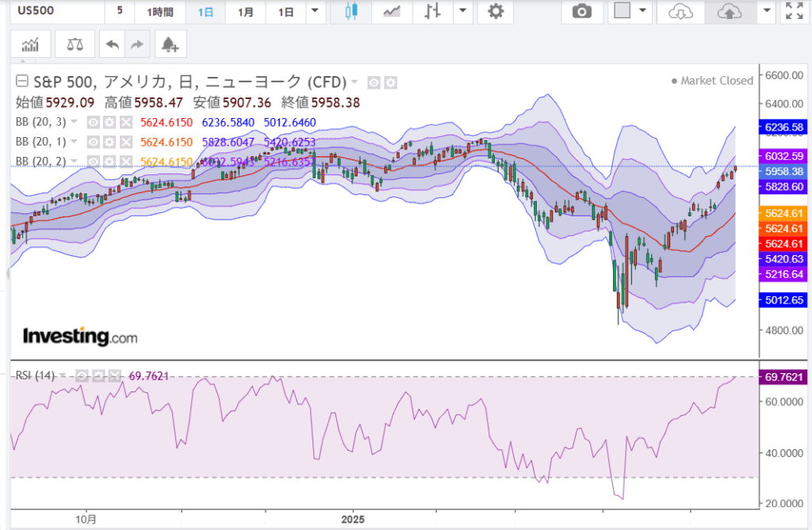
Task: Open the save options dropdown arrow
Action: coord(767,10)
